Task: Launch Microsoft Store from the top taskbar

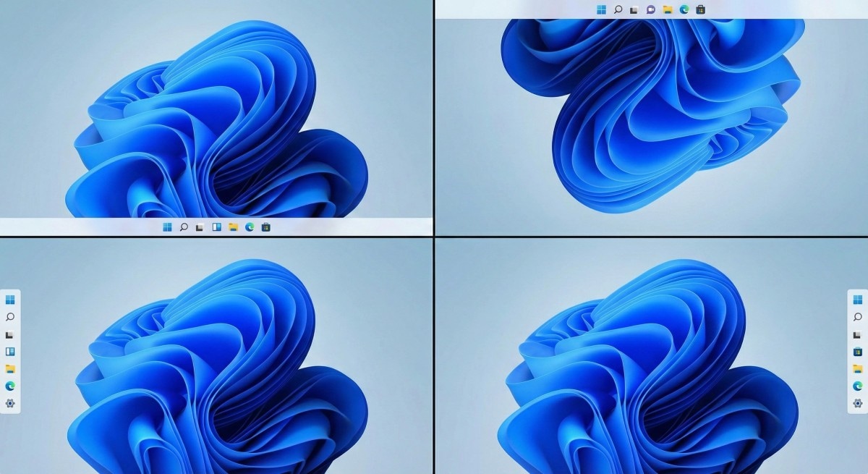Action: (700, 9)
